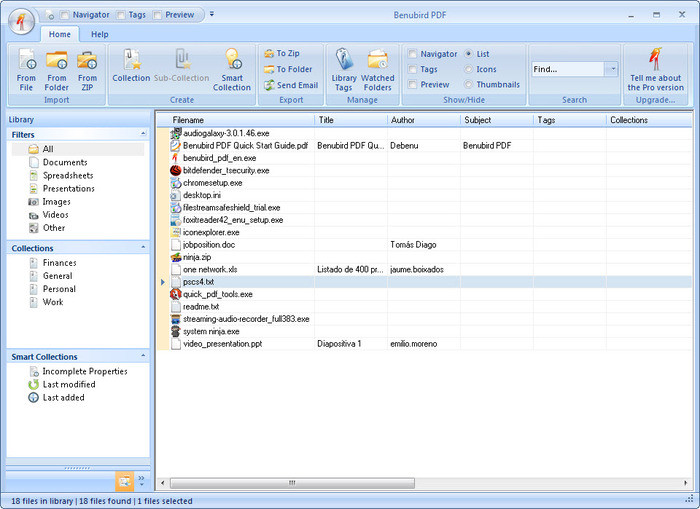Switch to the Help ribbon tab

[x=100, y=34]
